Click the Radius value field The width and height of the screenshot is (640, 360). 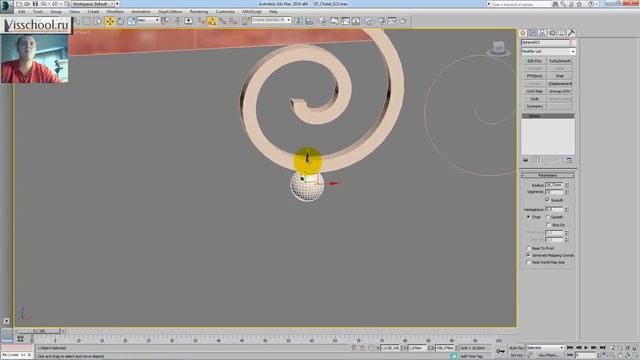click(554, 185)
